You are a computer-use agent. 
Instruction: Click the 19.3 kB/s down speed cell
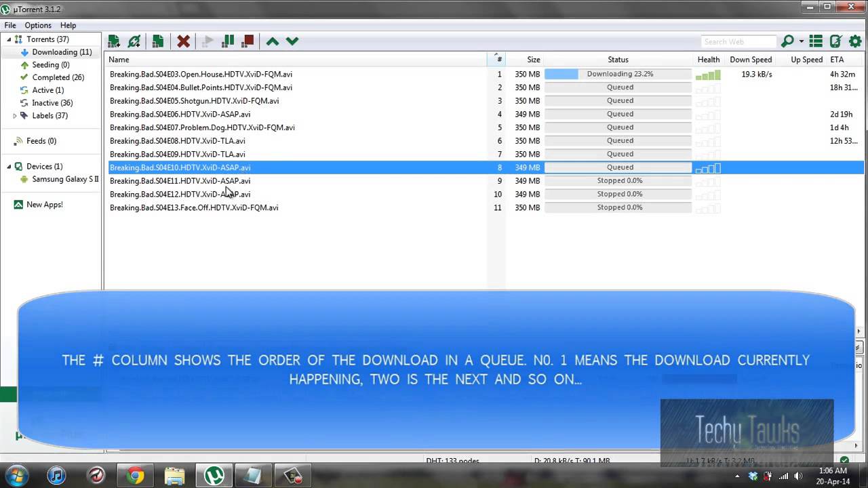pyautogui.click(x=757, y=74)
